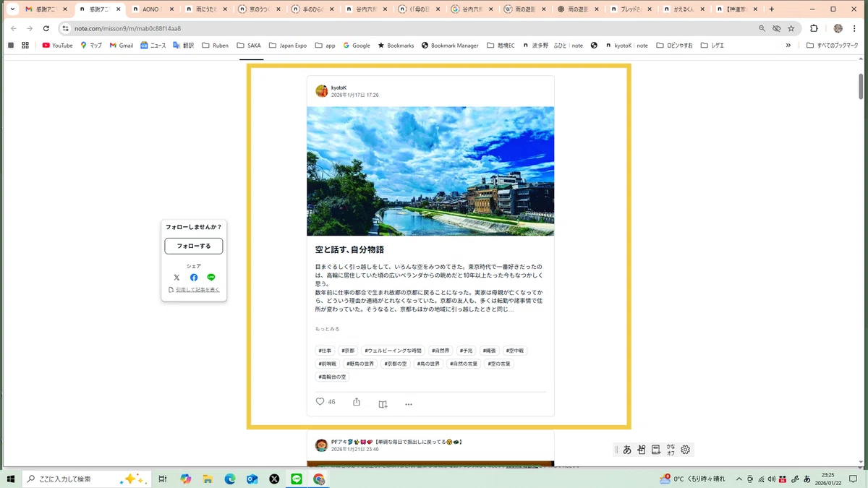The width and height of the screenshot is (868, 488).
Task: Open IME dictionary pad icon
Action: (656, 449)
